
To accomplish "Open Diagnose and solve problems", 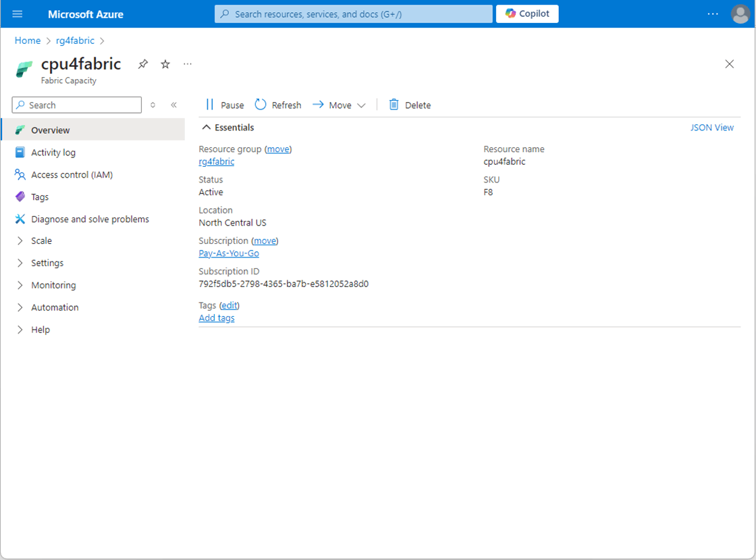I will 90,219.
